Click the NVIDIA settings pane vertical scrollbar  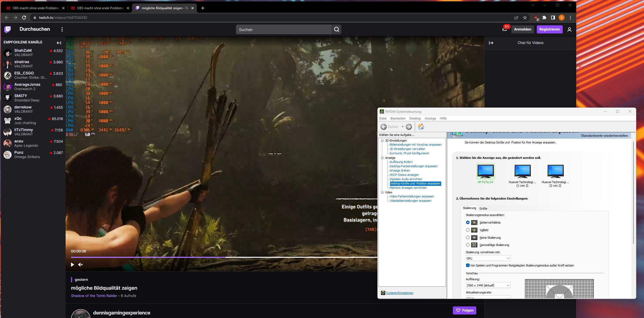tap(633, 193)
